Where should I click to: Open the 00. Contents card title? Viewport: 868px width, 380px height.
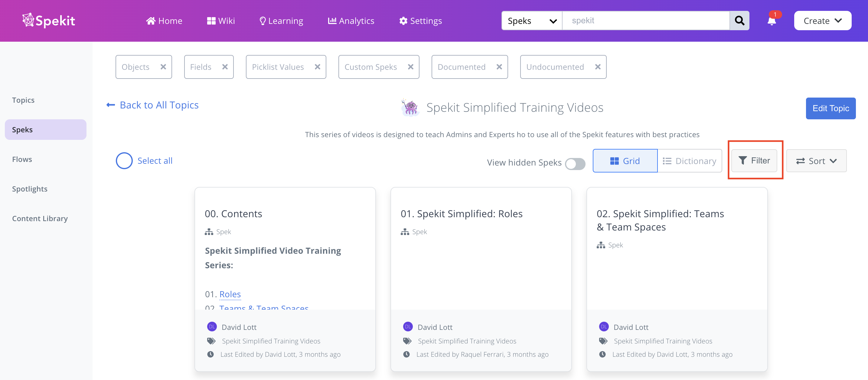[x=233, y=214]
